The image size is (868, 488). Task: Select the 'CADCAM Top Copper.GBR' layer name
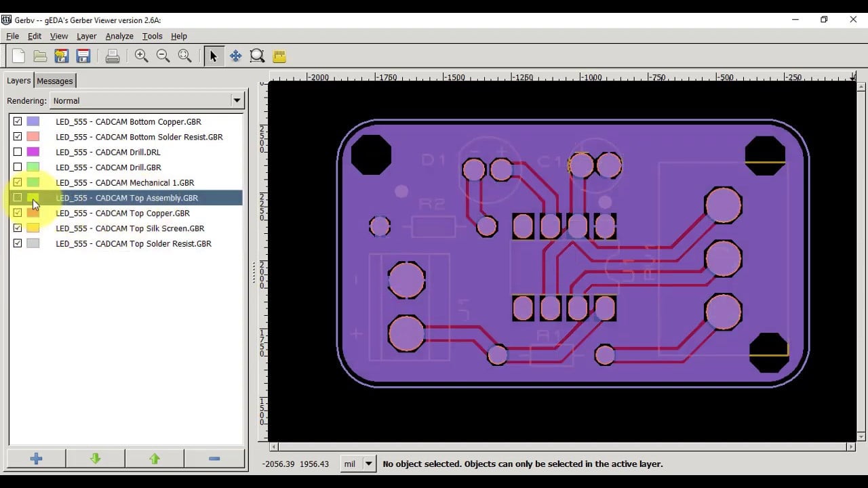123,213
